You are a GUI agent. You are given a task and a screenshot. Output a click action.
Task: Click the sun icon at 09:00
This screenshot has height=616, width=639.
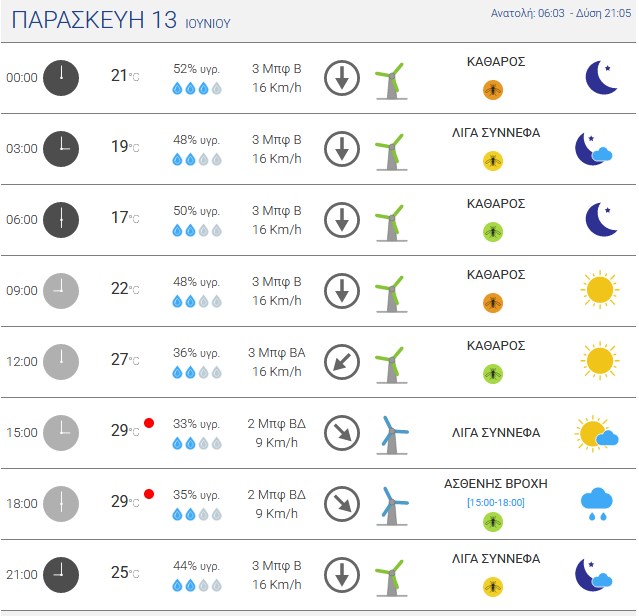(x=600, y=290)
